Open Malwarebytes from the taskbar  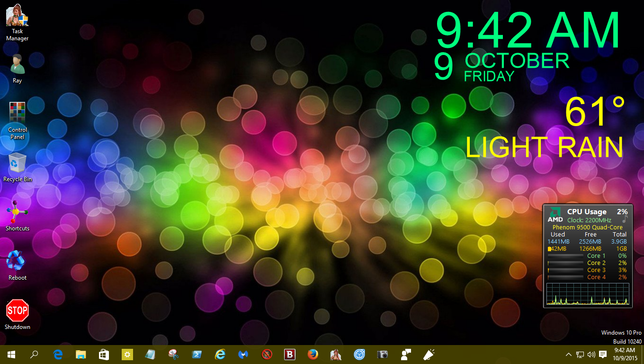click(x=243, y=354)
